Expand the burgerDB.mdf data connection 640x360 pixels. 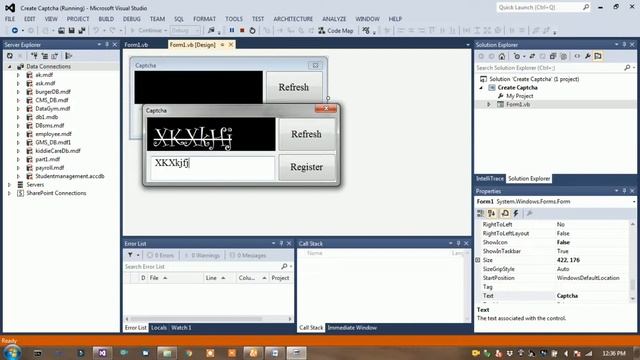[x=18, y=92]
